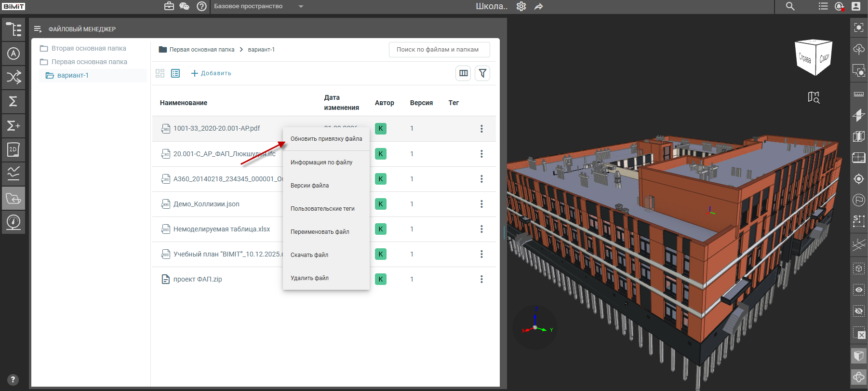Open the file manager folder icon in sidebar
The width and height of the screenshot is (868, 391).
pos(13,198)
